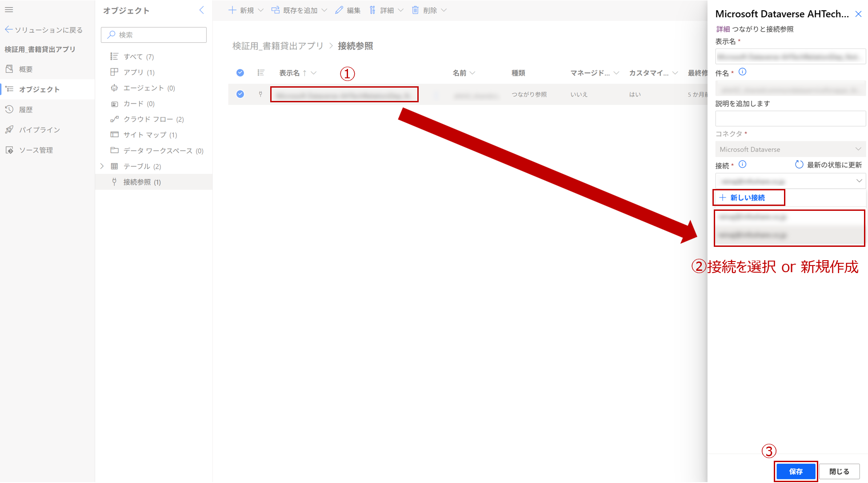Screen dimensions: 868x483
Task: Open the 接続 dropdown
Action: (790, 181)
